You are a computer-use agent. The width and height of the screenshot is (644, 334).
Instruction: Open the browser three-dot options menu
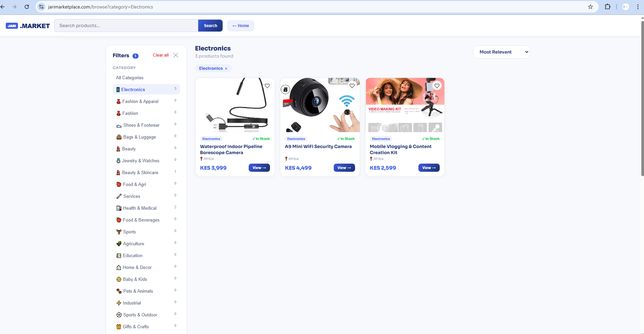pos(638,6)
